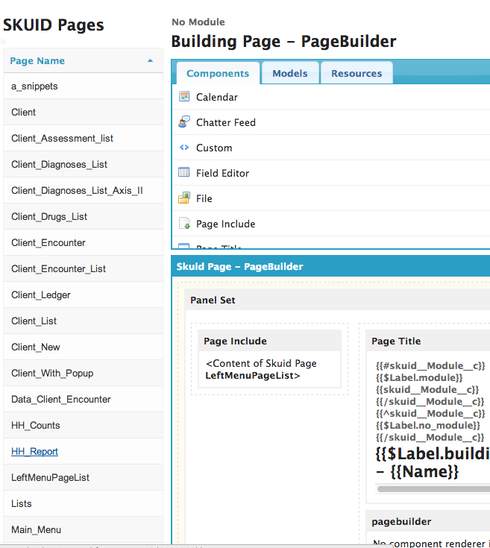Click the Chatter Feed component icon
The image size is (490, 548).
(184, 122)
